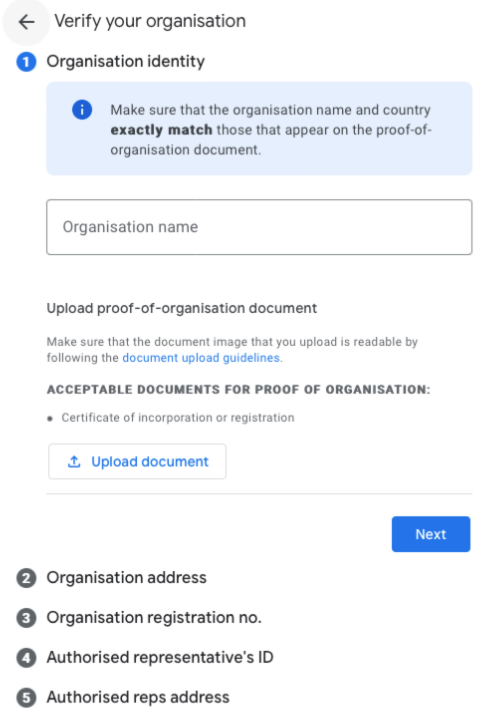Image resolution: width=485 pixels, height=716 pixels.
Task: Expand the Authorised representative's ID step
Action: pyautogui.click(x=160, y=658)
